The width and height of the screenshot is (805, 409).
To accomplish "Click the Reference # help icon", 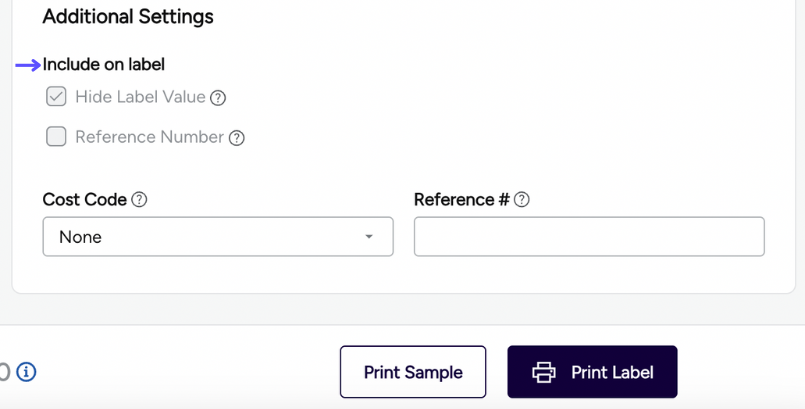I will (x=522, y=200).
